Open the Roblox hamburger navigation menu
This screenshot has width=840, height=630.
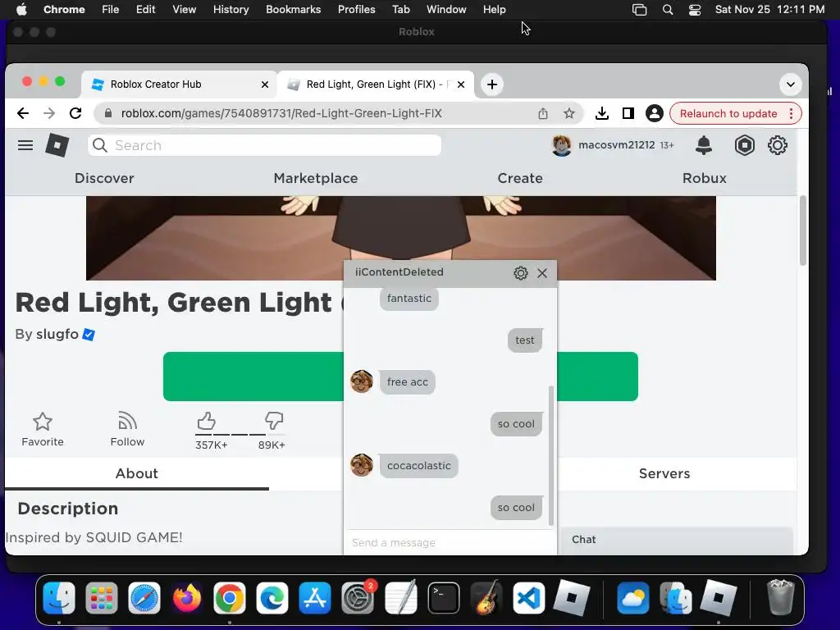(25, 145)
